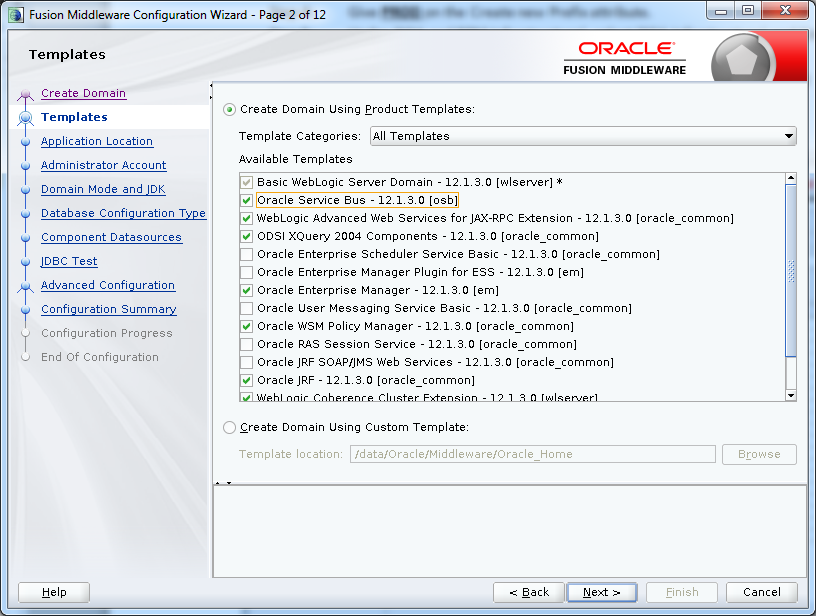The image size is (816, 616).
Task: Go to Create Domain step
Action: 83,93
